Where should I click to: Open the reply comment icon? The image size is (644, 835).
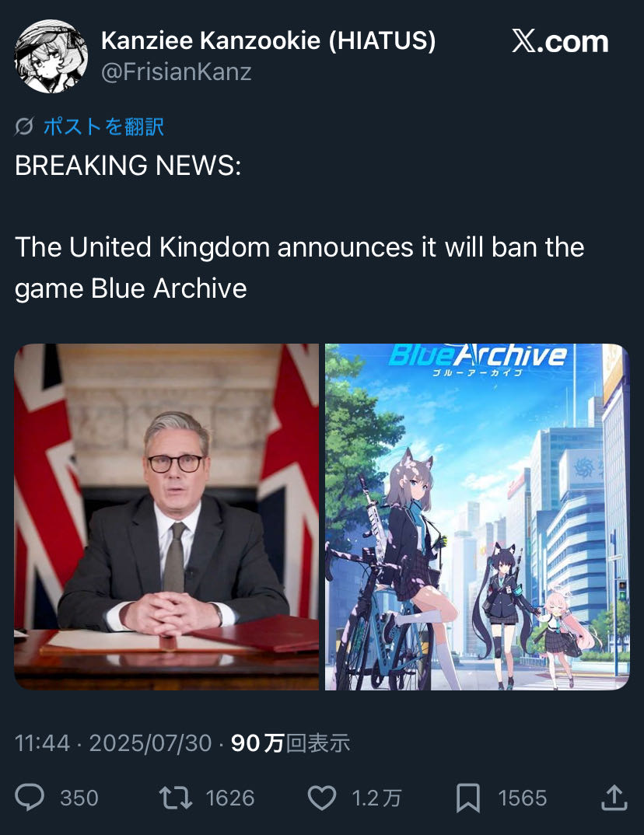point(30,798)
